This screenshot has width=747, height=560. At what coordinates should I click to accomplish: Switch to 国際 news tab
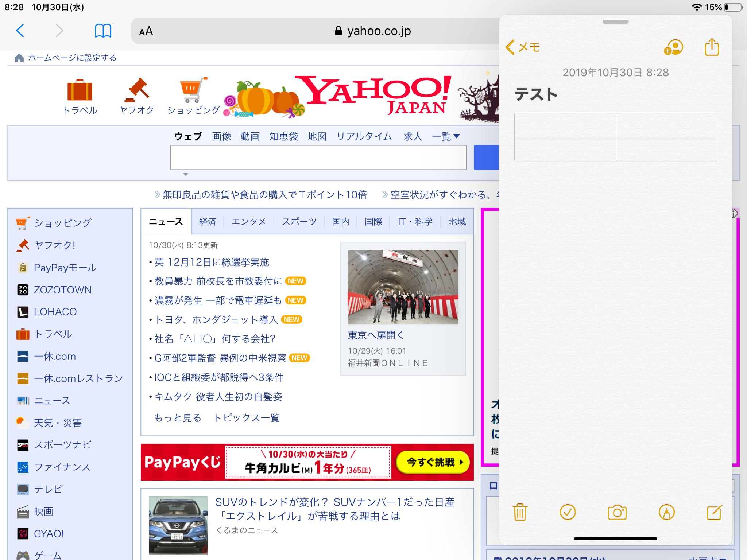[373, 222]
